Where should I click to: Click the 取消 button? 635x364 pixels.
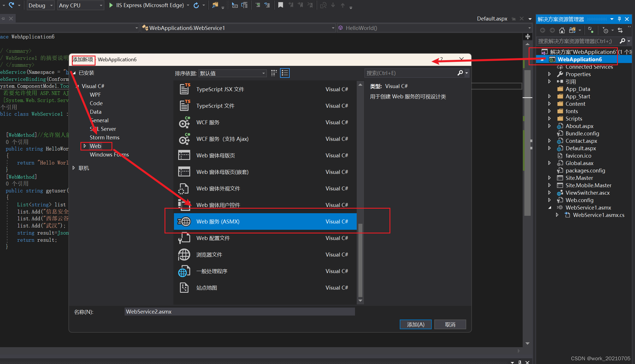[x=450, y=324]
